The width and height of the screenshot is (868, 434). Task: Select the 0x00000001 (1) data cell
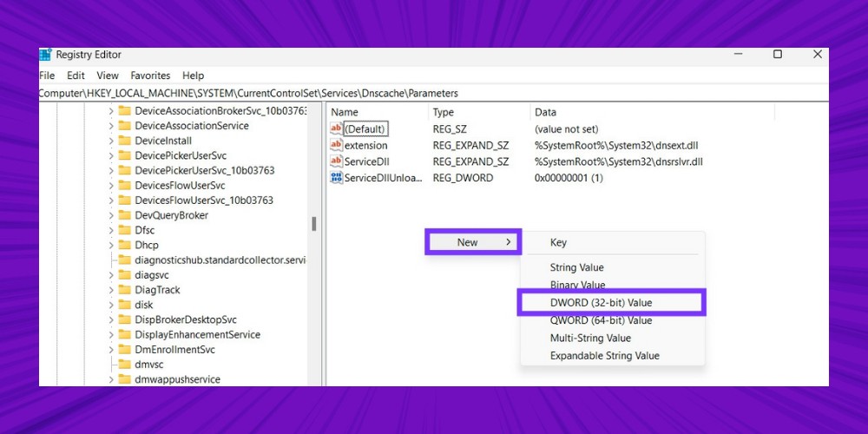point(569,178)
